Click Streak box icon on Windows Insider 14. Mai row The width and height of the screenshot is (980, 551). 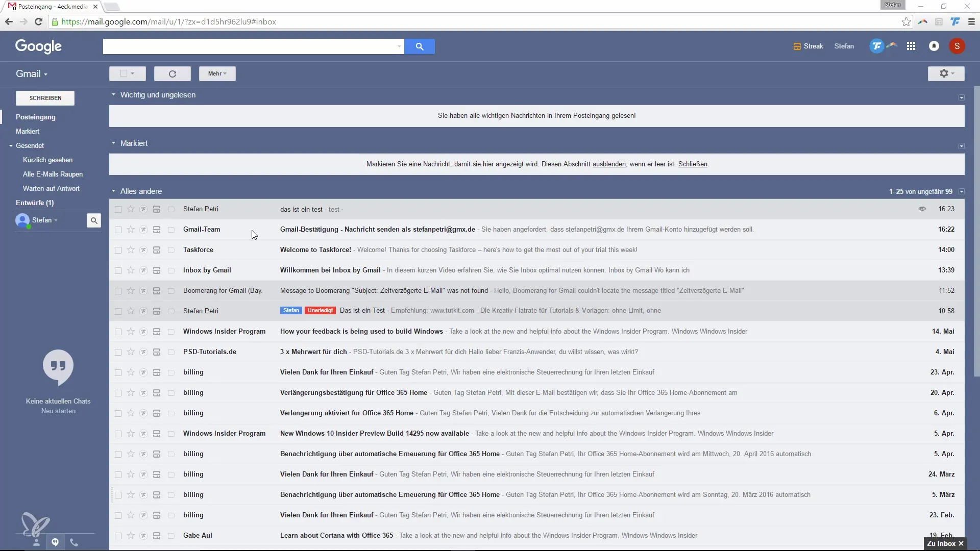point(157,332)
